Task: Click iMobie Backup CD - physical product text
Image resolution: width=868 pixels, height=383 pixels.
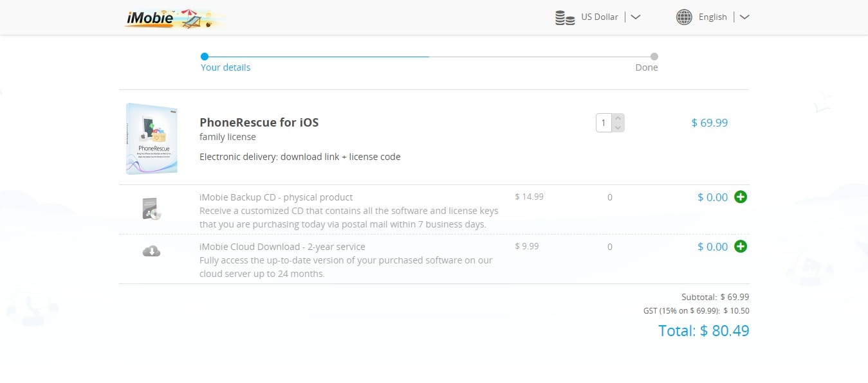Action: (276, 197)
